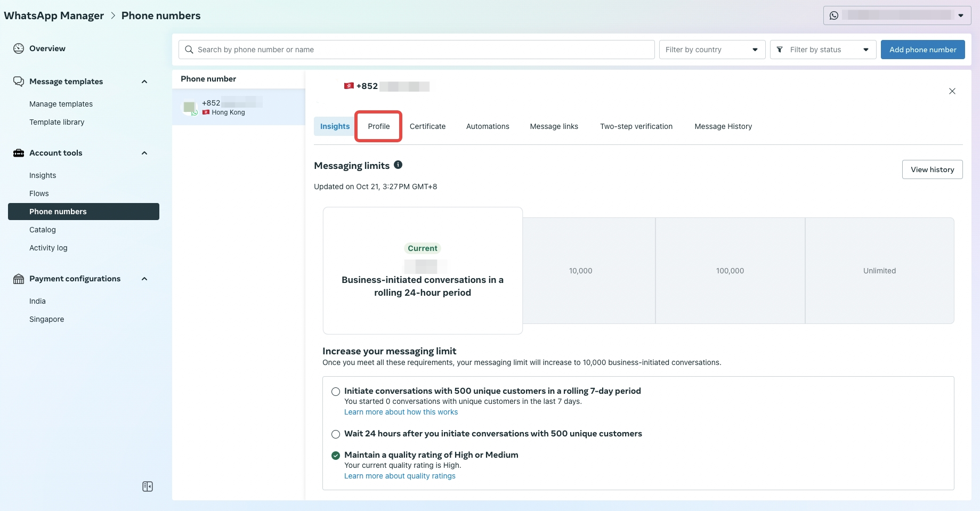Open Learn more about quality ratings link
The width and height of the screenshot is (980, 511).
click(400, 476)
